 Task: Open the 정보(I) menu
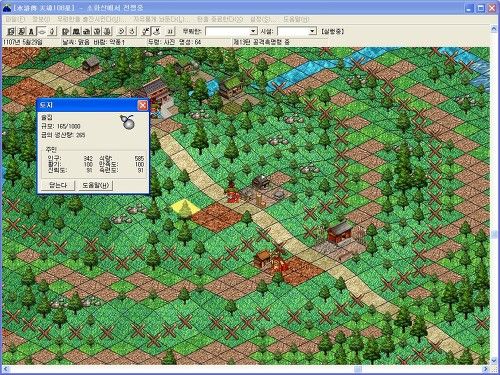point(41,19)
